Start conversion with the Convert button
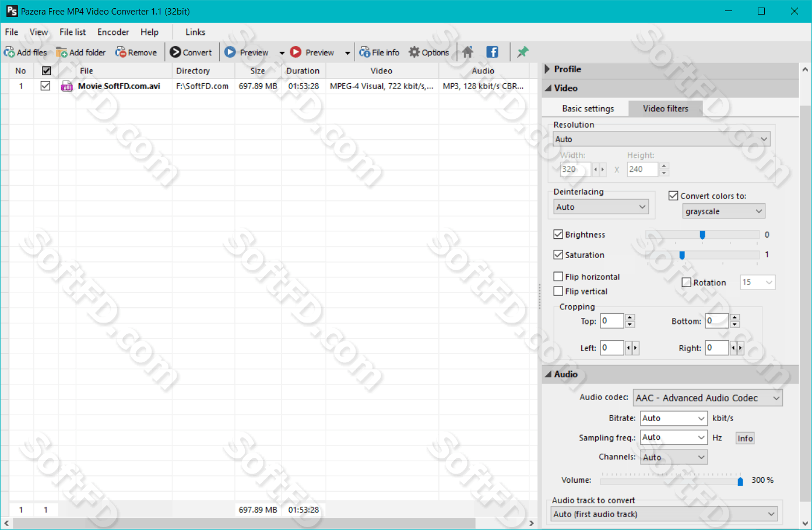Screen dimensions: 812x530 tap(191, 52)
